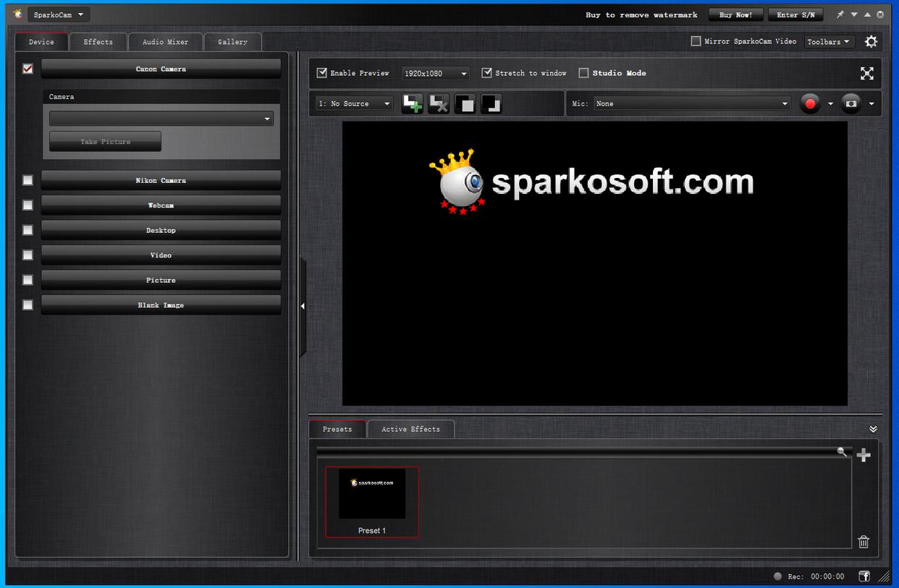The height and width of the screenshot is (588, 899).
Task: Click the Facebook icon in the status bar
Action: point(864,576)
